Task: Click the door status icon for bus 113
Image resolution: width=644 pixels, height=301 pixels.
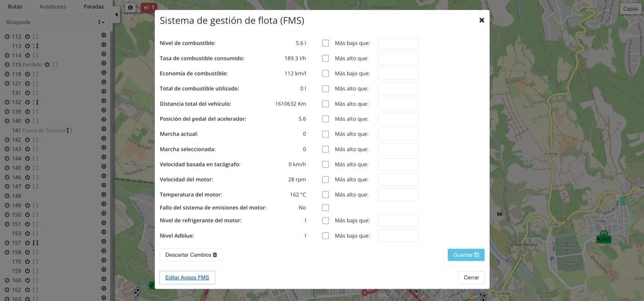Action: tap(37, 46)
